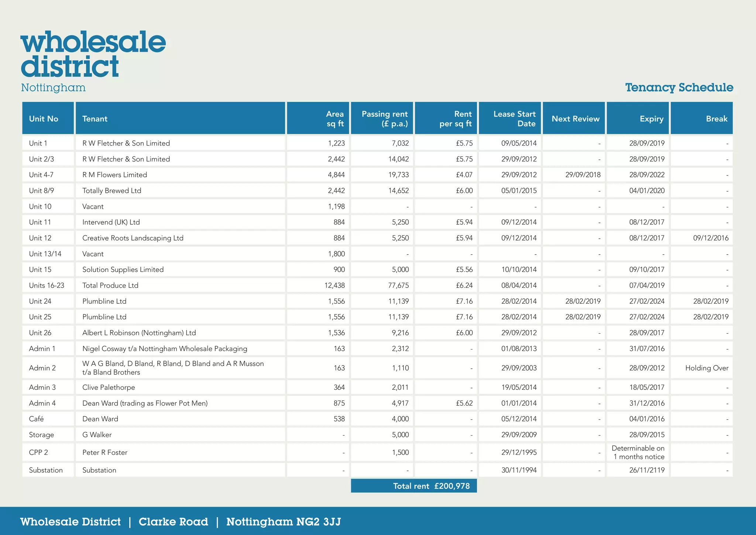Screen dimensions: 756x535
Task: Click the Nottingham NG2 3JJ footer text
Action: (283, 522)
